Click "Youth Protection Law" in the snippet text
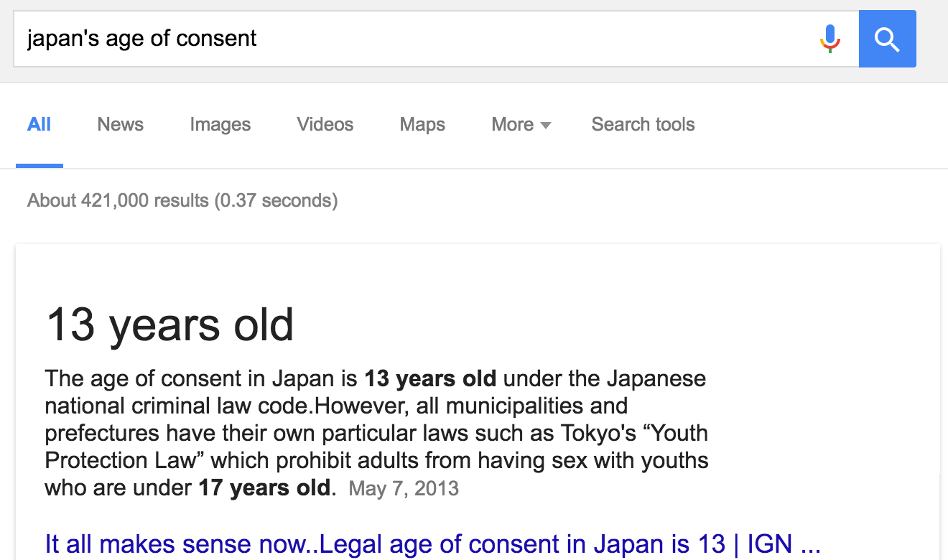948x560 pixels. (x=377, y=447)
